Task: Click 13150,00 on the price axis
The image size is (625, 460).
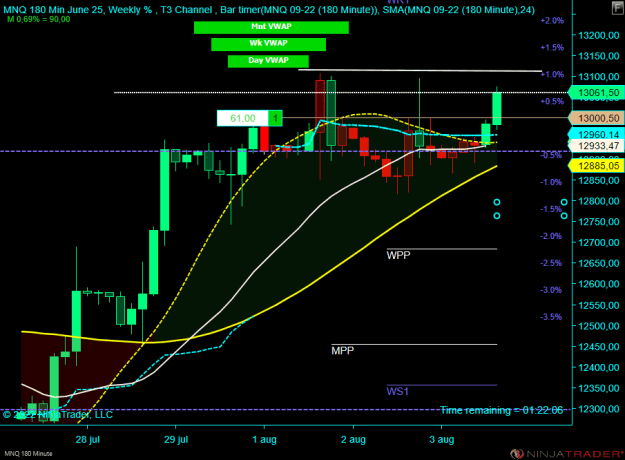Action: coord(599,56)
